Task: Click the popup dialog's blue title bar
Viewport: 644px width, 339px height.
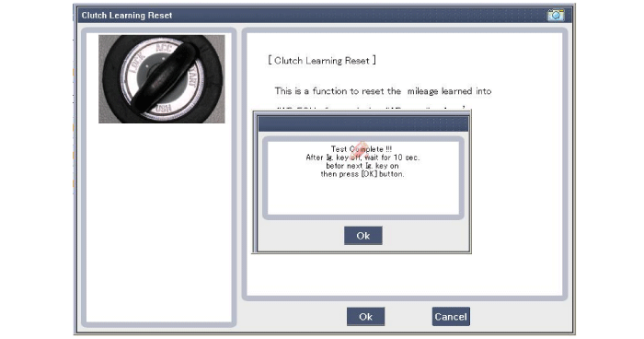Action: 363,123
